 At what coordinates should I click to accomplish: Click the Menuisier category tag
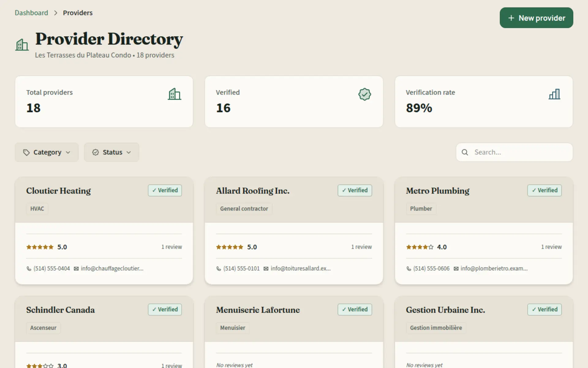(233, 328)
